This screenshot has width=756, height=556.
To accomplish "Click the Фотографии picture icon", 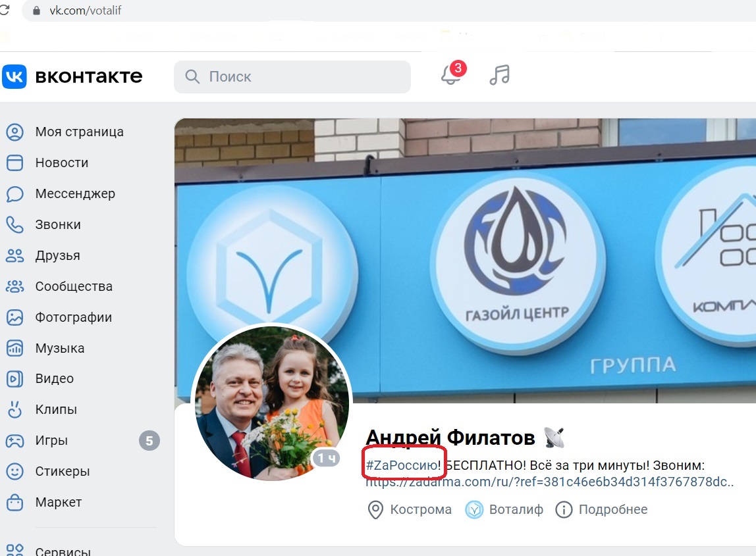I will point(14,318).
